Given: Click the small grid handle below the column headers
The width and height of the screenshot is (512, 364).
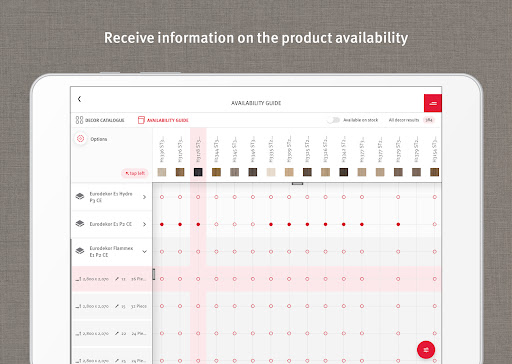Looking at the screenshot, I should 297,183.
